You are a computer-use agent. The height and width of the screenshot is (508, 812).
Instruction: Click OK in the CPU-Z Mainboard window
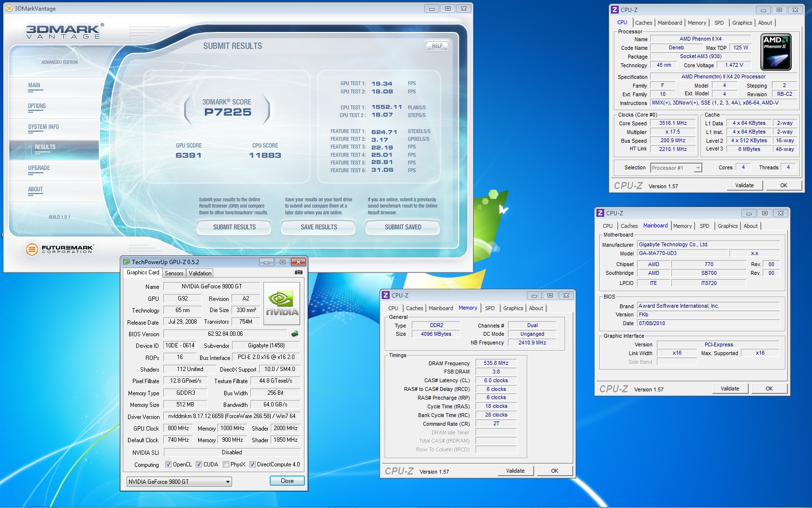pyautogui.click(x=769, y=388)
